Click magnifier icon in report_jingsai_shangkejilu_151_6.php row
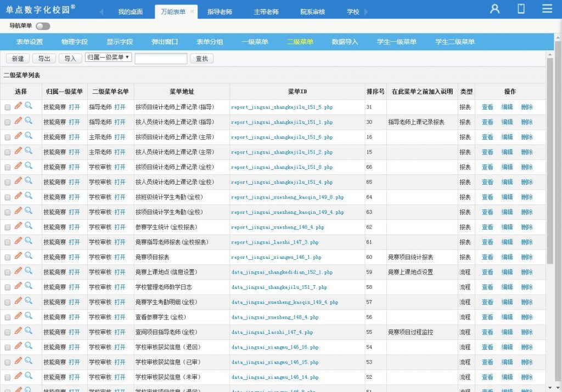This screenshot has width=562, height=392. 29,135
